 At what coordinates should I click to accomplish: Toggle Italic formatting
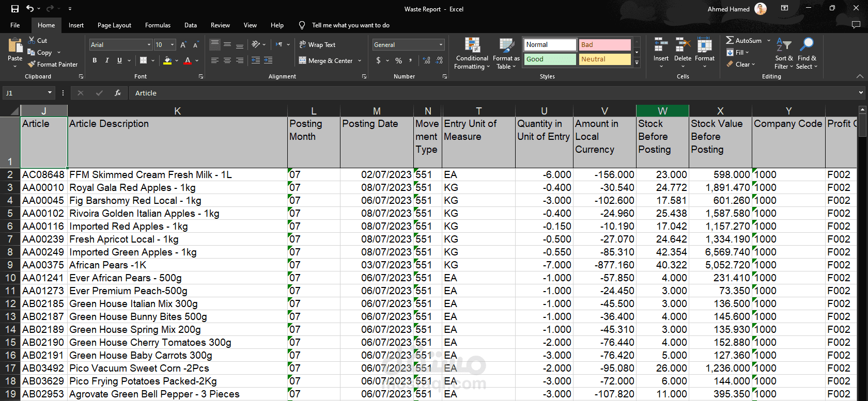[x=107, y=60]
